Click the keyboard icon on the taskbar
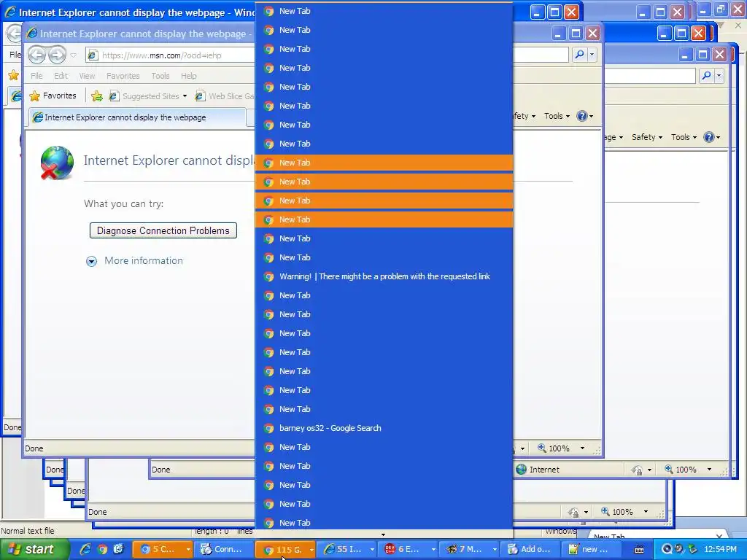747x560 pixels. point(639,550)
